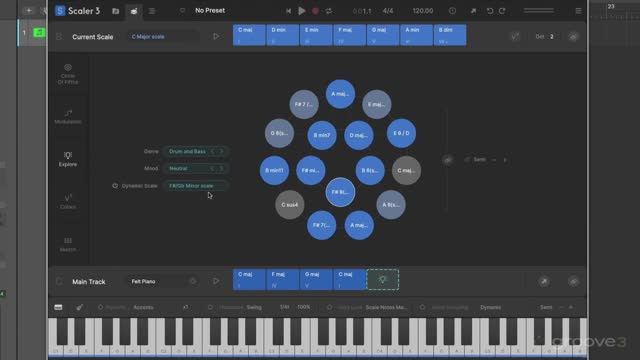
Task: Select the F maj chord in Current Scale
Action: click(x=349, y=35)
